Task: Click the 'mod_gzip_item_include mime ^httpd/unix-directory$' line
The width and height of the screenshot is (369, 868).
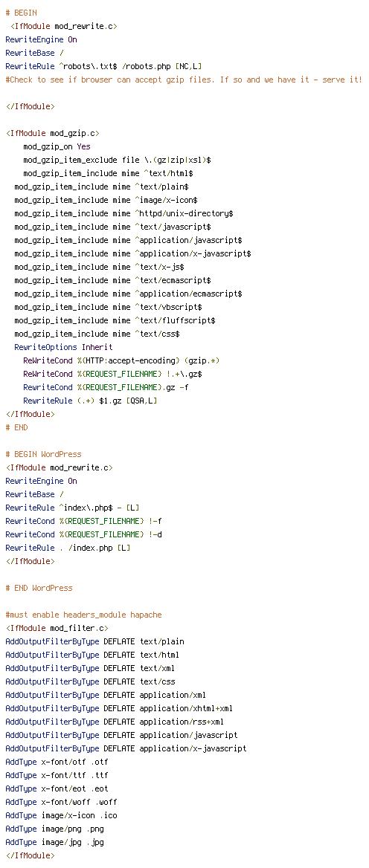Action: pos(123,214)
